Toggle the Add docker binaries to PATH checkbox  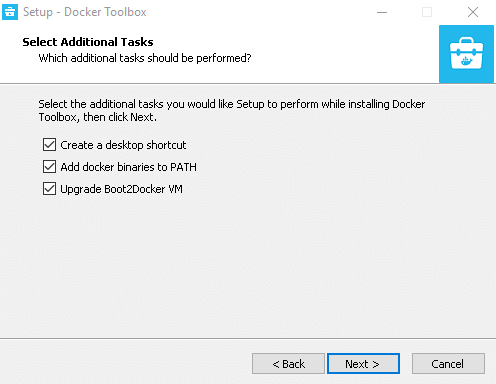point(49,167)
